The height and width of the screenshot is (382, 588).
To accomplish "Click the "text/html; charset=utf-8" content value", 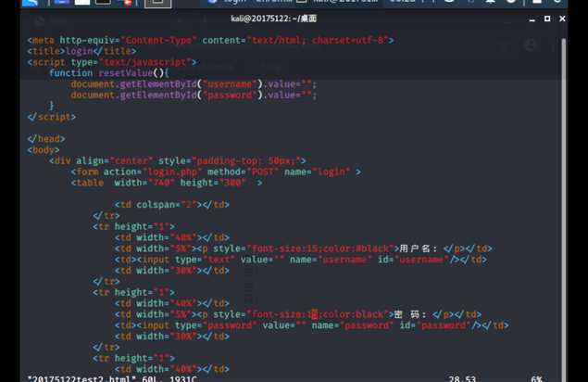I will click(x=318, y=40).
